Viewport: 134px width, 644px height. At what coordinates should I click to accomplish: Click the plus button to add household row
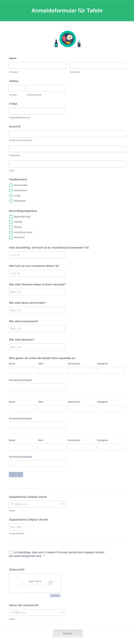coord(16,474)
